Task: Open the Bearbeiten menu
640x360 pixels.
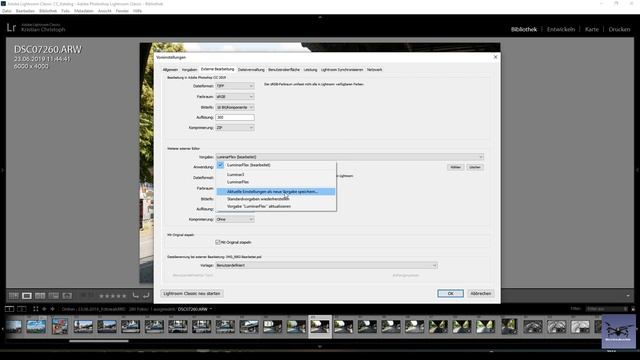Action: (x=25, y=11)
